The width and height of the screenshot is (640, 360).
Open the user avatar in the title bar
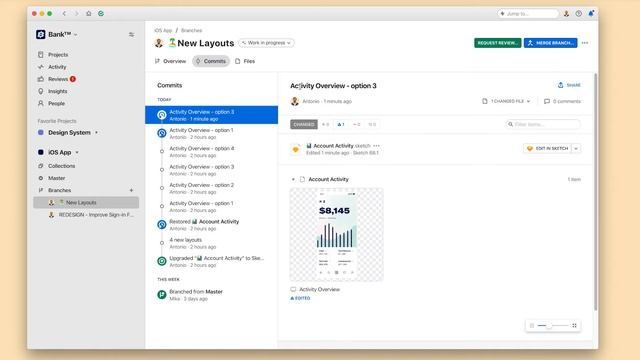point(566,13)
